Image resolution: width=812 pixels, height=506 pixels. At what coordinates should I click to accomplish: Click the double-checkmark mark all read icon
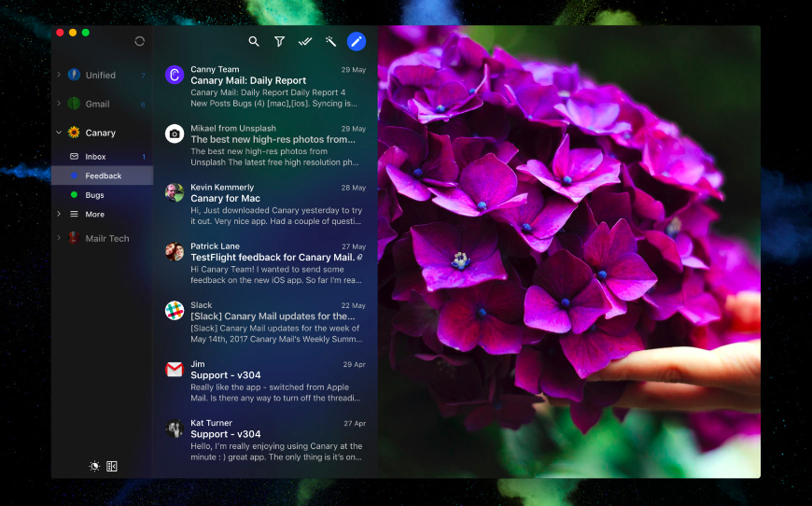(x=304, y=41)
